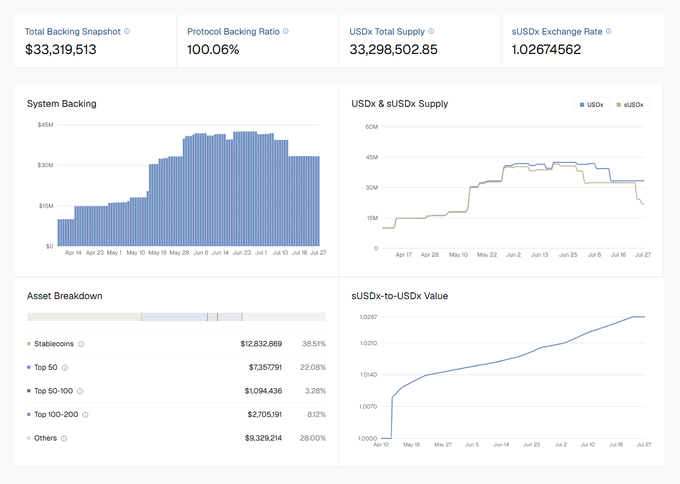Click Top 50 segment of asset breakdown bar
680x484 pixels.
pos(174,317)
